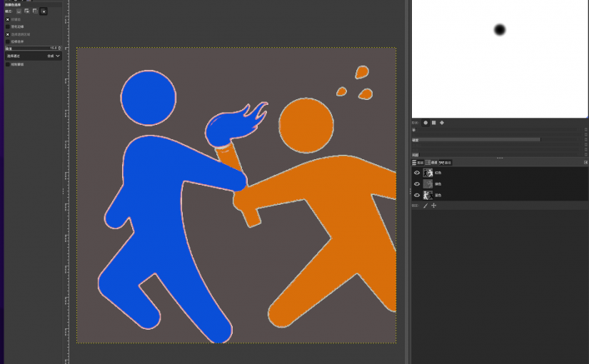Screen dimensions: 589x364
Task: Hide the red (红色) channel eye icon
Action: tap(417, 173)
